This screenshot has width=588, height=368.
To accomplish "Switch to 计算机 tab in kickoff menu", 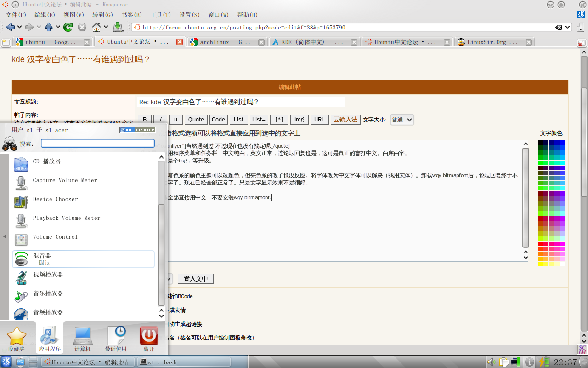I will [83, 339].
